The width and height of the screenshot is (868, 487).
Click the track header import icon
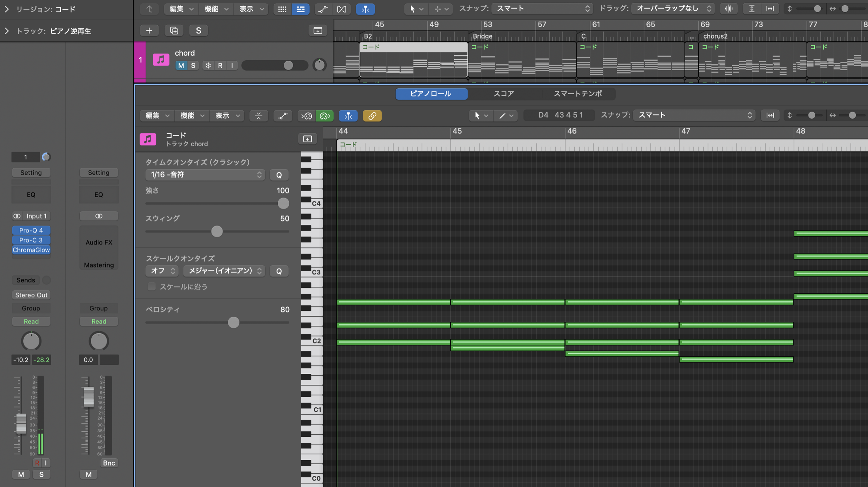(x=318, y=30)
